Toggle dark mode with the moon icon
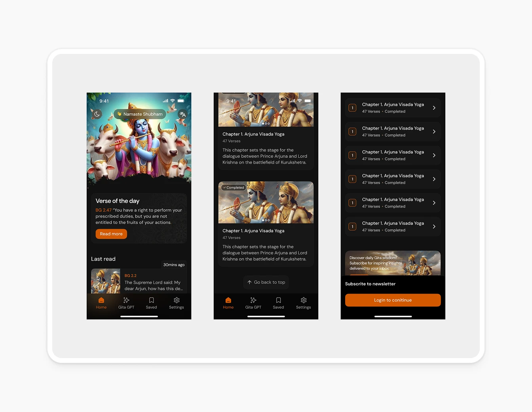This screenshot has height=412, width=532. (x=97, y=114)
